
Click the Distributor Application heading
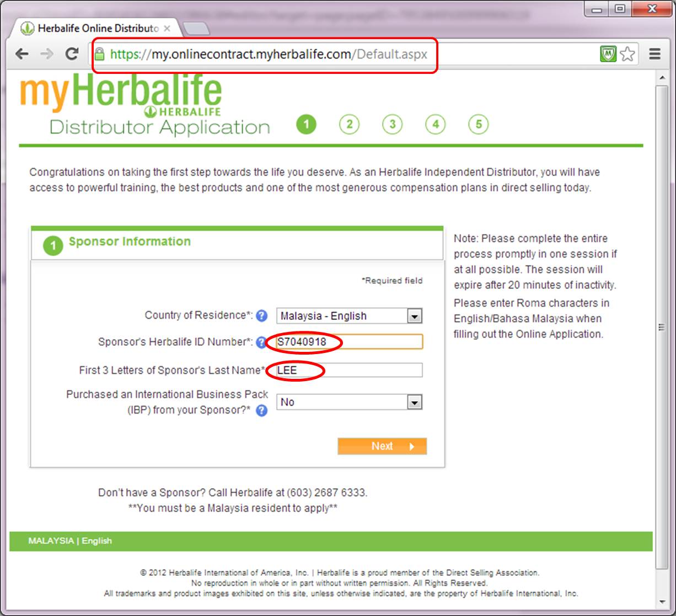coord(159,127)
